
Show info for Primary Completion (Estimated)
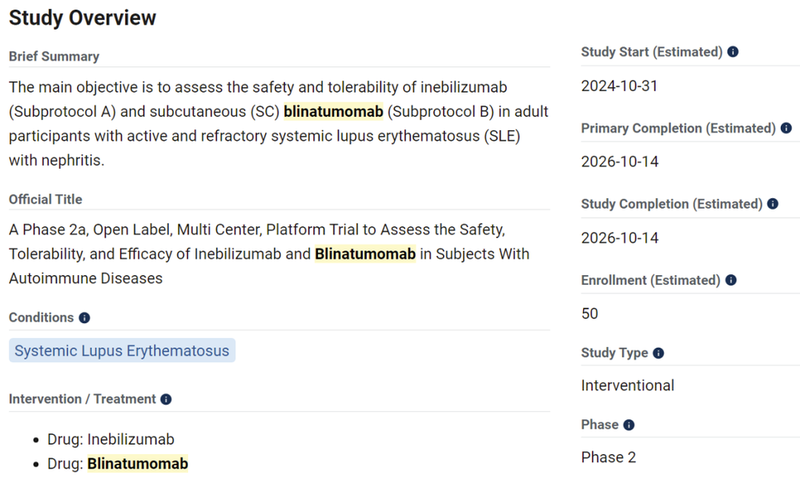(786, 128)
